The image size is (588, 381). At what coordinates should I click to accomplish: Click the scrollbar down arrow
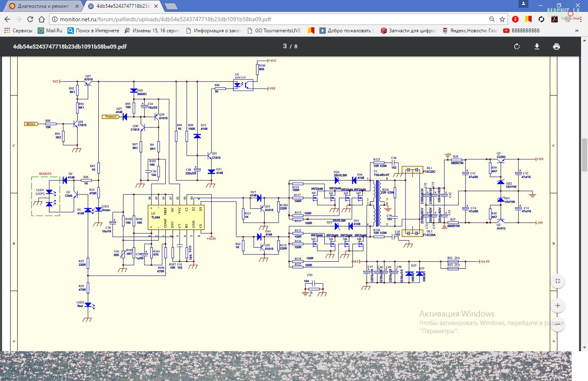click(584, 348)
